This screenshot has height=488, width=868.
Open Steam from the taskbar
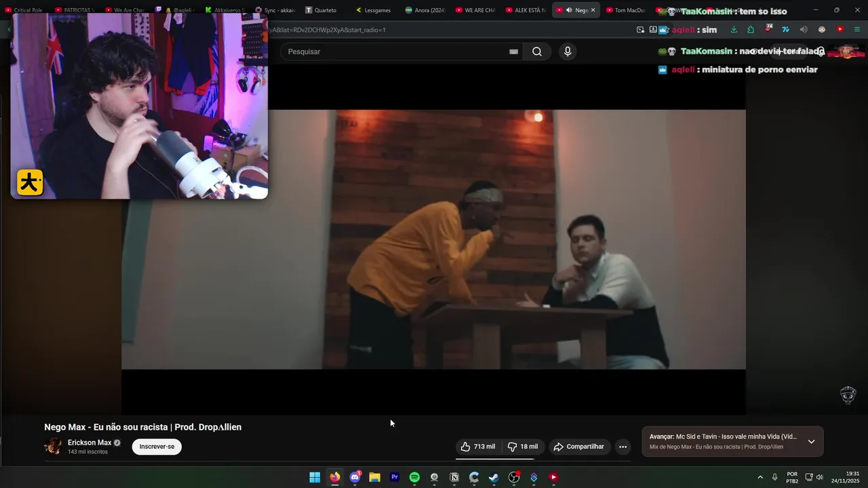(x=494, y=477)
